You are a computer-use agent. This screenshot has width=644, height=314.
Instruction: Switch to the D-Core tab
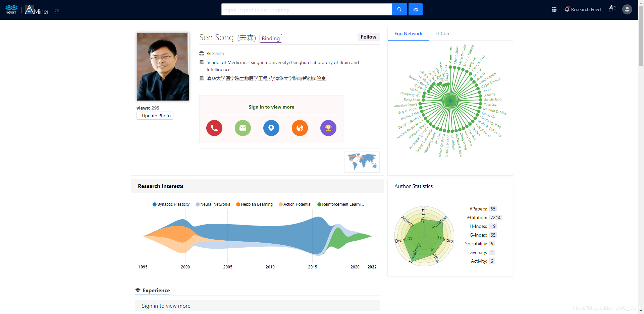tap(443, 34)
